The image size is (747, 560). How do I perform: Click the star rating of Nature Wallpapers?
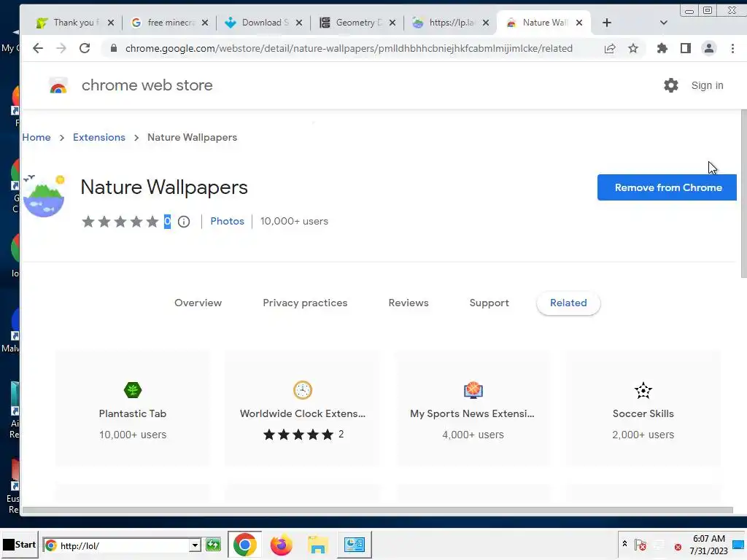pos(120,222)
